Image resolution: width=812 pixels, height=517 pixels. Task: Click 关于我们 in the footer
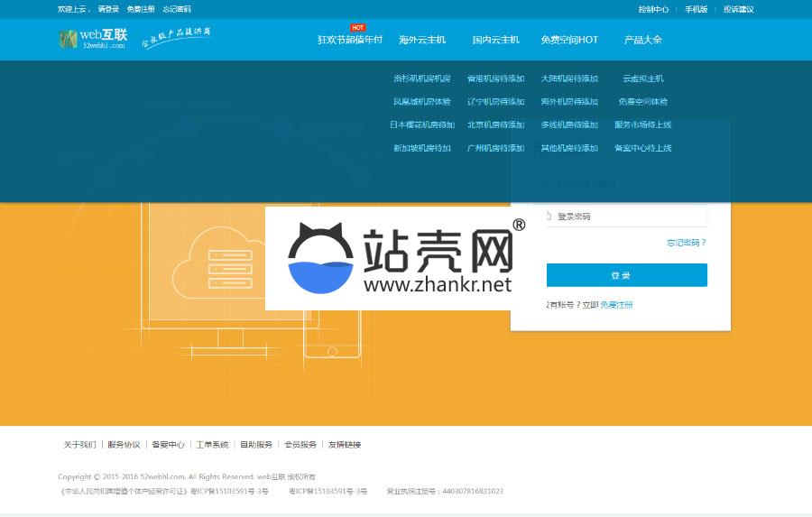click(79, 445)
